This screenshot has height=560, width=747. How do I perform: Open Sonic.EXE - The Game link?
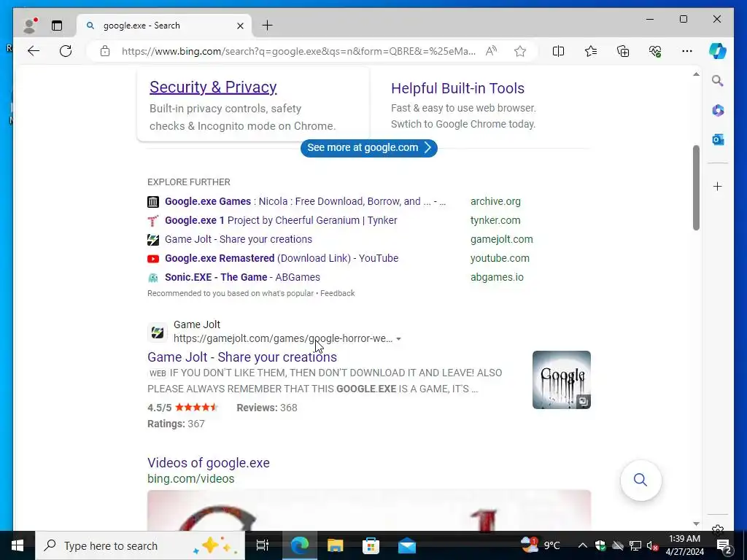click(242, 277)
